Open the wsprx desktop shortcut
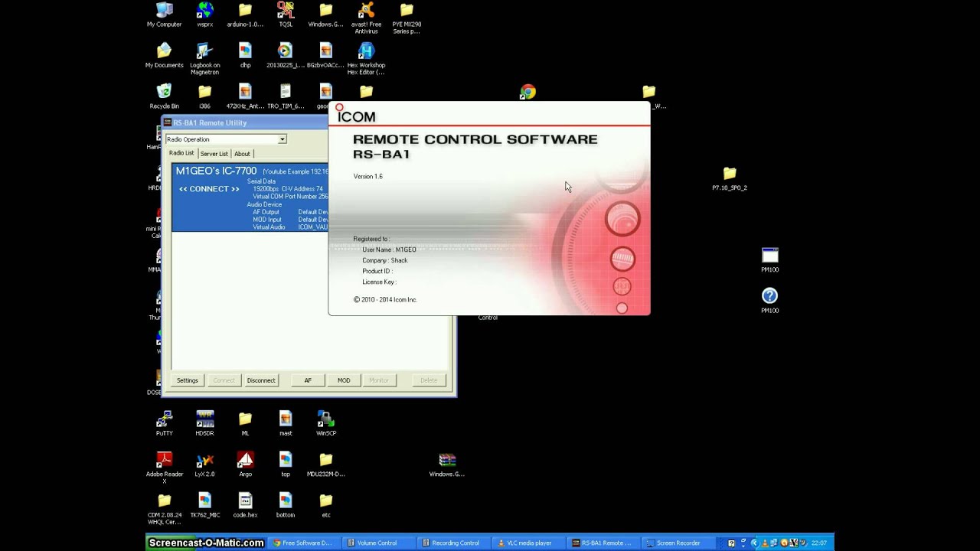This screenshot has width=980, height=551. click(x=204, y=15)
